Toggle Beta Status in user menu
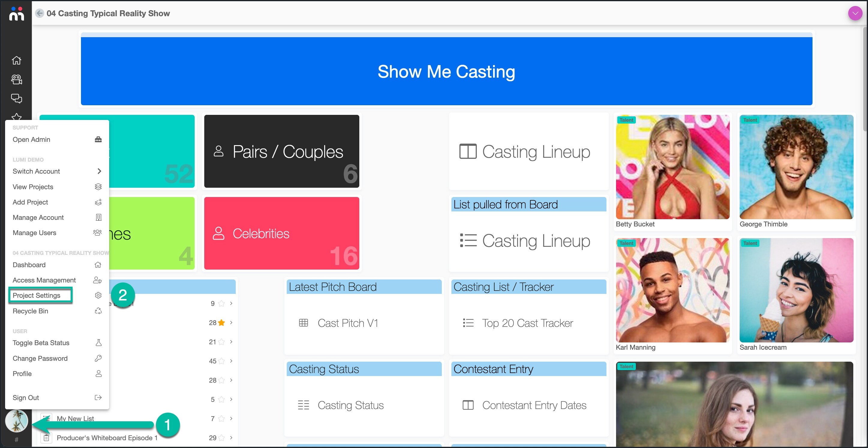 point(41,343)
